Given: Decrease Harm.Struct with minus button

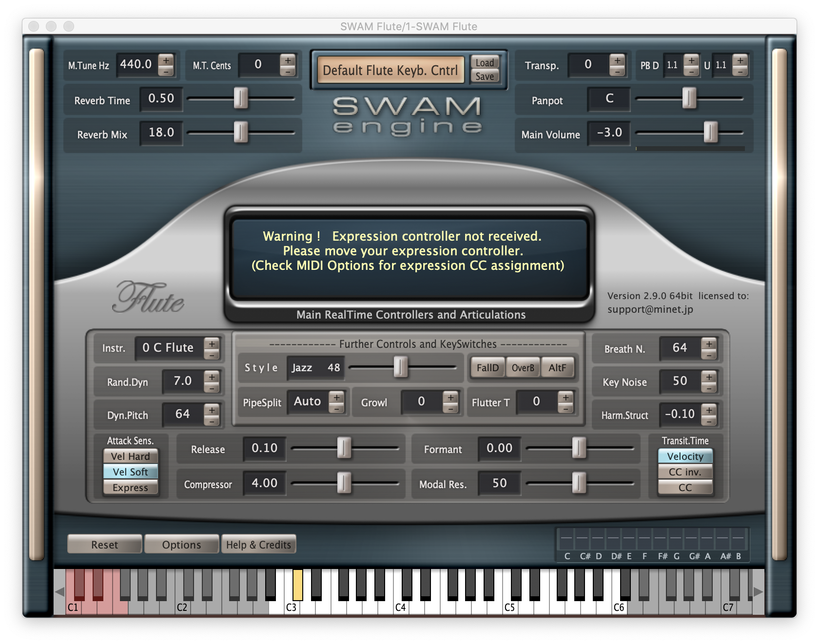Looking at the screenshot, I should [709, 421].
